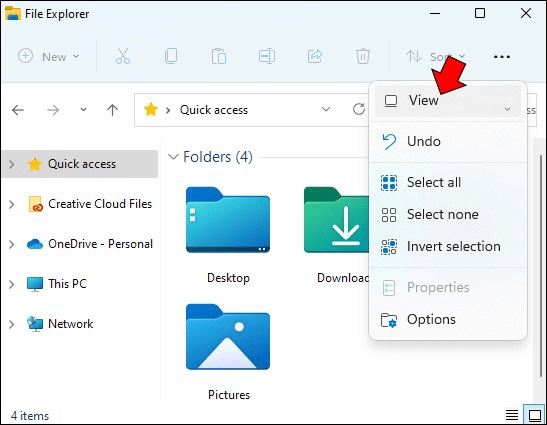Open the address bar history dropdown
547x425 pixels.
pos(326,110)
